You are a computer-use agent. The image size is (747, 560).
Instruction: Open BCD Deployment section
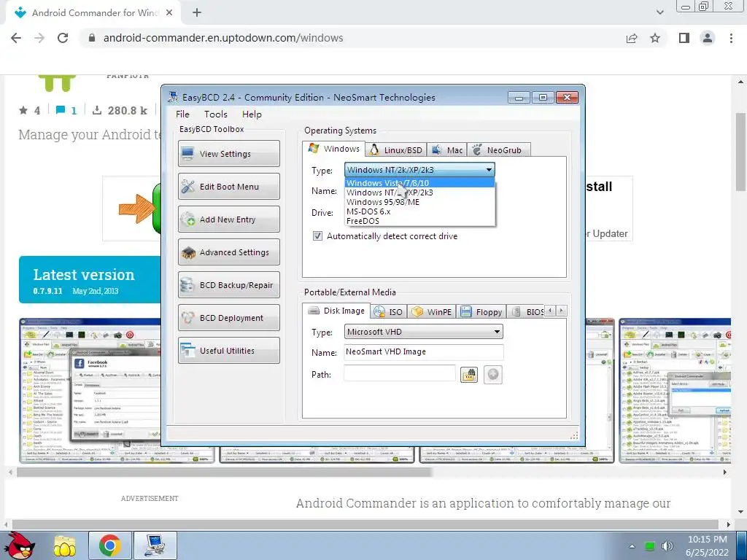(228, 318)
